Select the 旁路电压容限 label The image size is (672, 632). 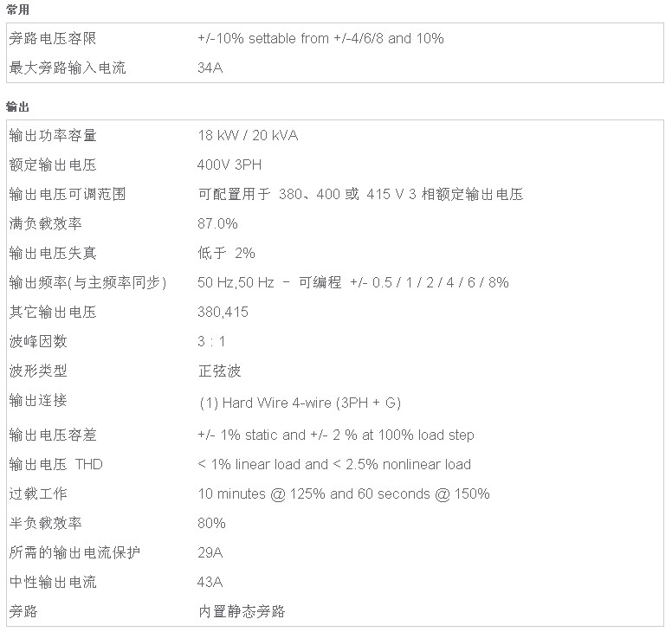tap(53, 39)
